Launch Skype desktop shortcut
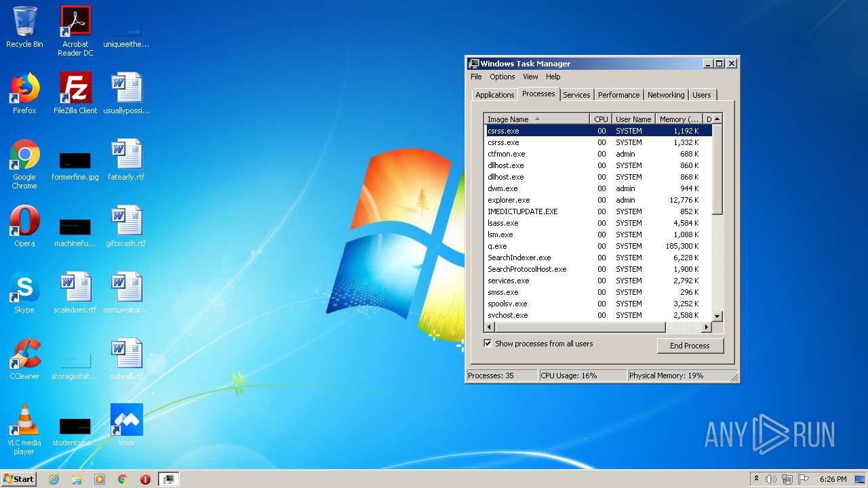 tap(24, 293)
